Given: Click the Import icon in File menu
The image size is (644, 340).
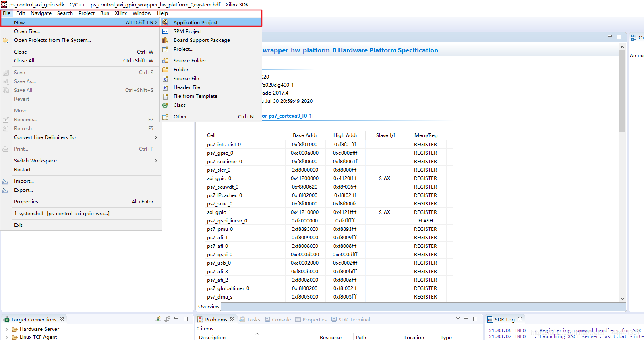Looking at the screenshot, I should (x=6, y=182).
